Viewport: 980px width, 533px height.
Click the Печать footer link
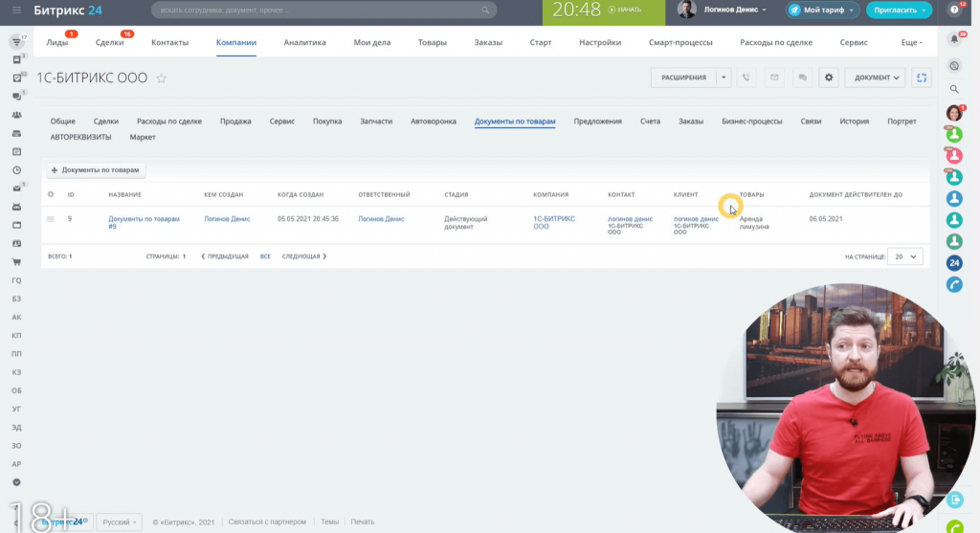click(x=363, y=522)
